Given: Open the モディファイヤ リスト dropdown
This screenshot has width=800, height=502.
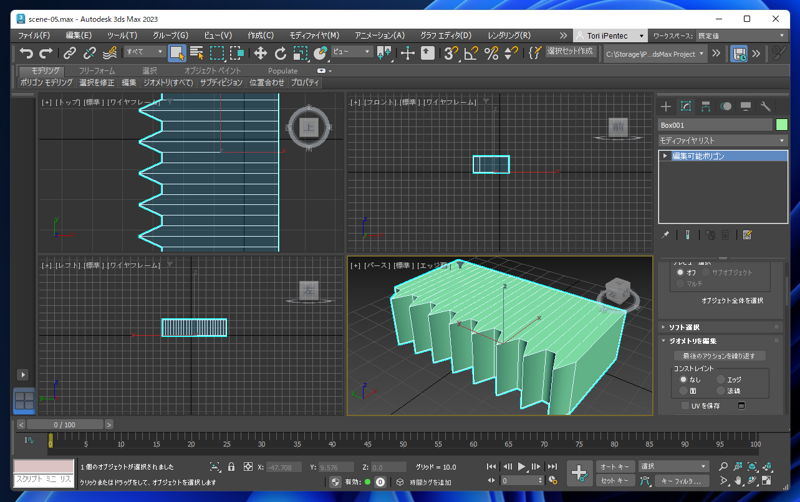Looking at the screenshot, I should click(722, 140).
